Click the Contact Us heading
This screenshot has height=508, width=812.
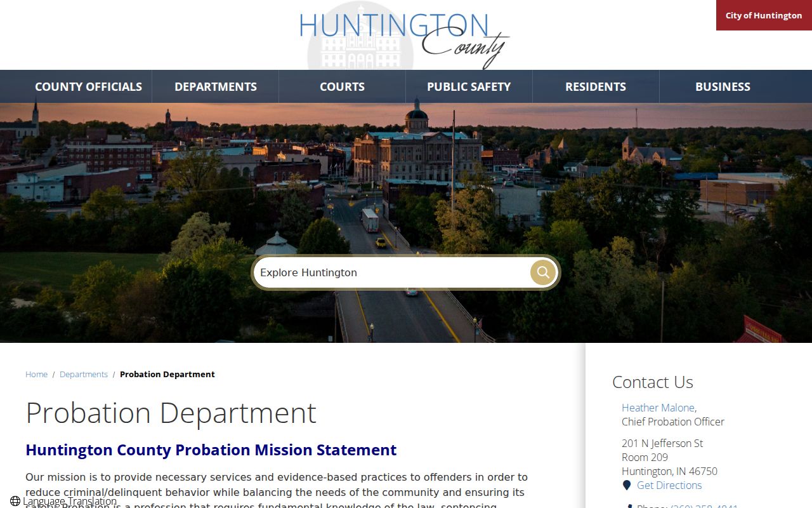coord(653,382)
